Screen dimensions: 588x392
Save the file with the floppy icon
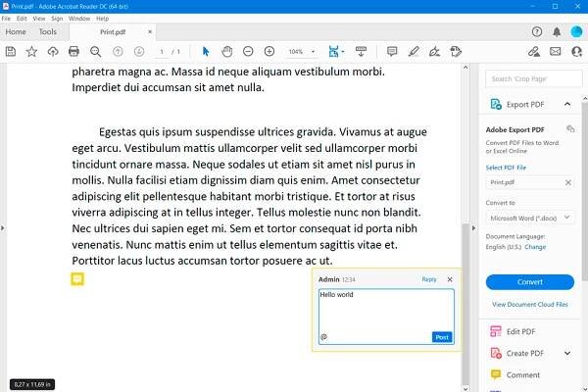[x=11, y=51]
